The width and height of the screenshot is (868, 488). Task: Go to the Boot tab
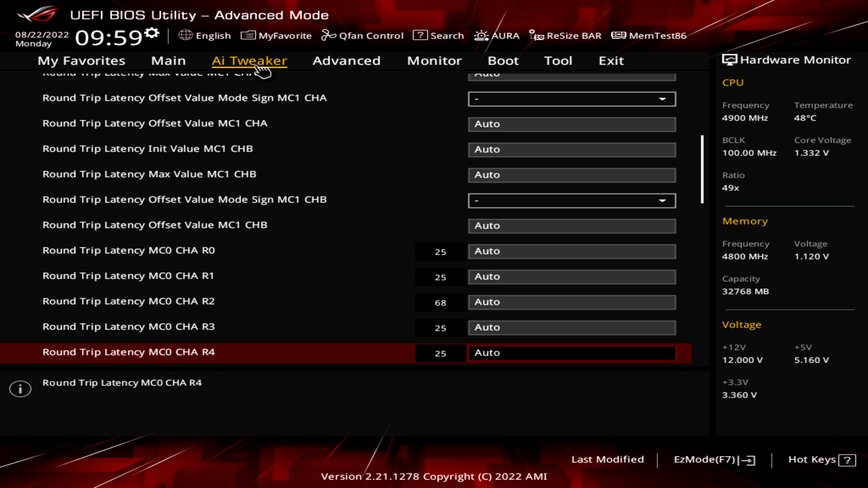pos(503,61)
